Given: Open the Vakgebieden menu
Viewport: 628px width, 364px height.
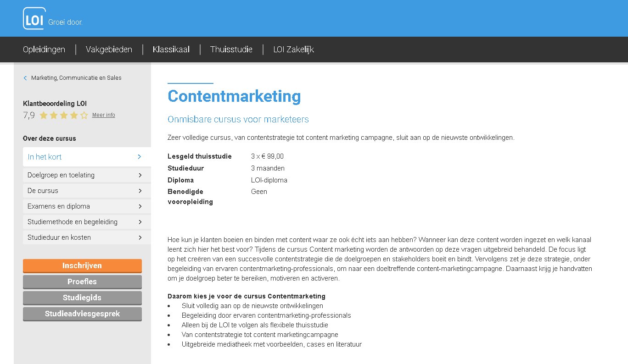Looking at the screenshot, I should (109, 50).
